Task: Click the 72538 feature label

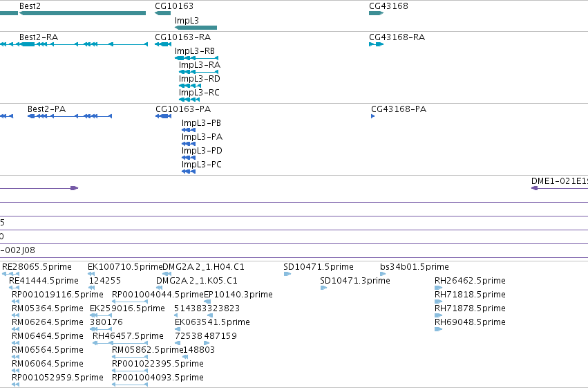Action: [x=189, y=336]
